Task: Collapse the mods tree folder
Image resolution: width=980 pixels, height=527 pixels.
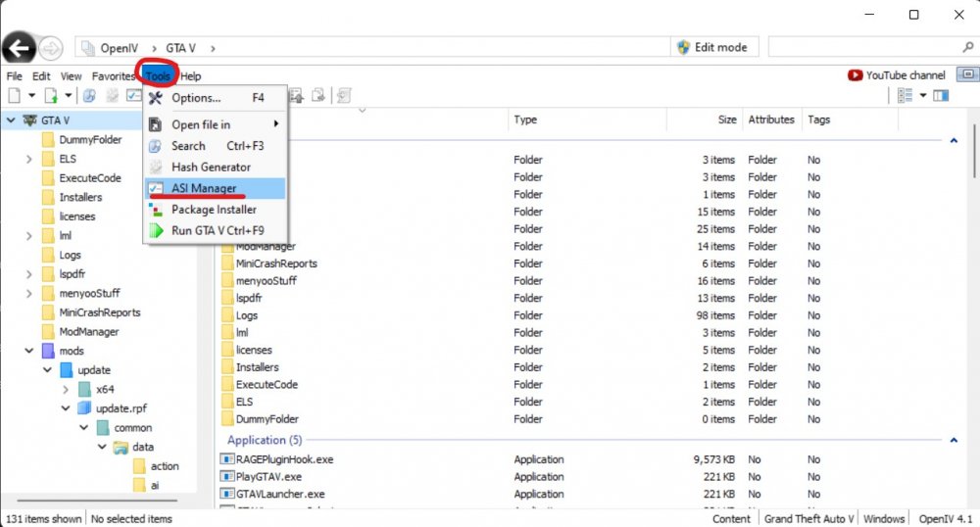Action: point(28,351)
